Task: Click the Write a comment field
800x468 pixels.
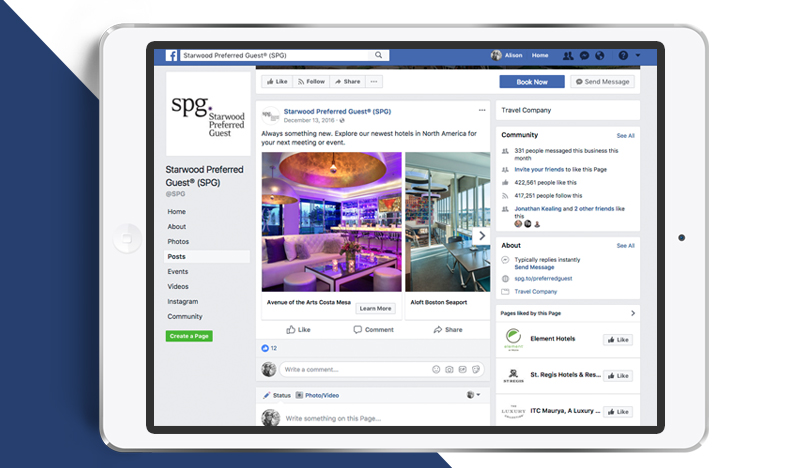Action: coord(355,370)
